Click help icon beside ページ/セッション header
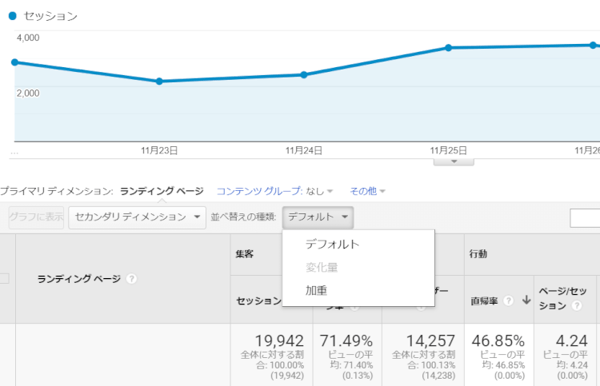The width and height of the screenshot is (600, 386). click(x=577, y=306)
